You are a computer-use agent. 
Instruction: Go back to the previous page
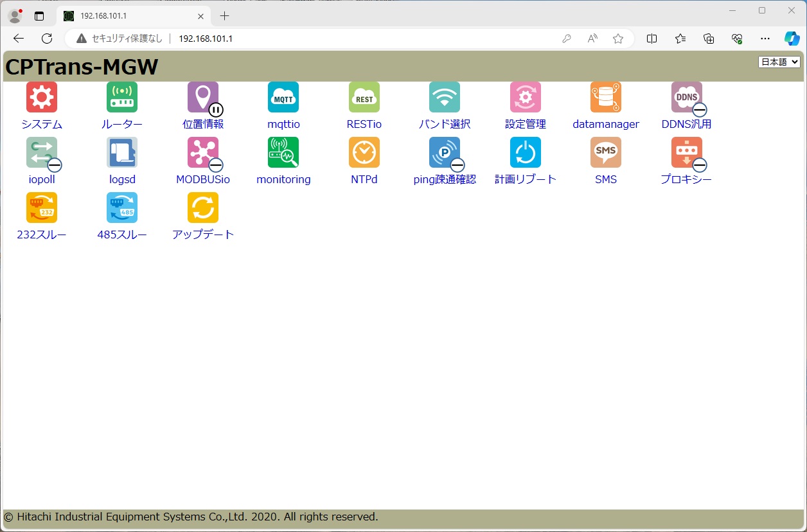[19, 39]
